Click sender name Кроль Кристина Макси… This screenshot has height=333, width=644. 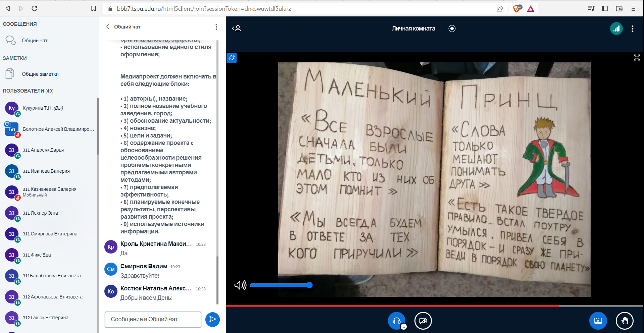click(156, 244)
